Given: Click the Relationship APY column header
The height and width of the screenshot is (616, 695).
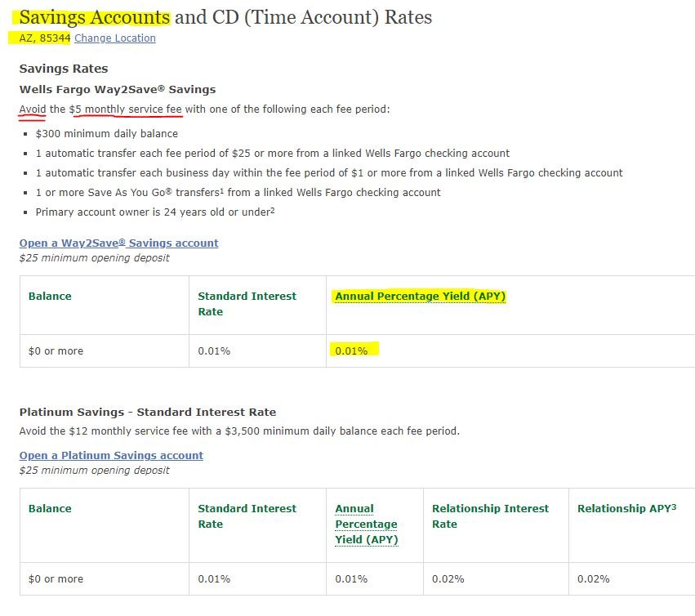Looking at the screenshot, I should click(x=626, y=509).
